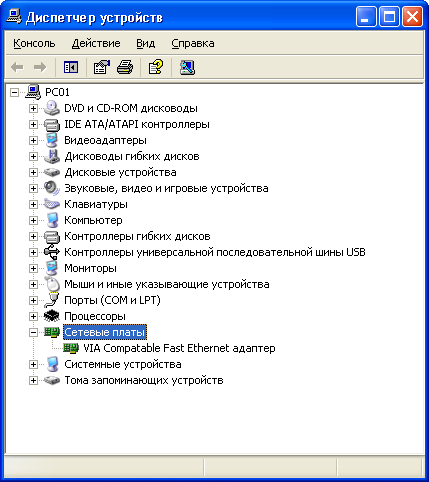Click the speaker icon for Звуковые устройства

(x=52, y=188)
